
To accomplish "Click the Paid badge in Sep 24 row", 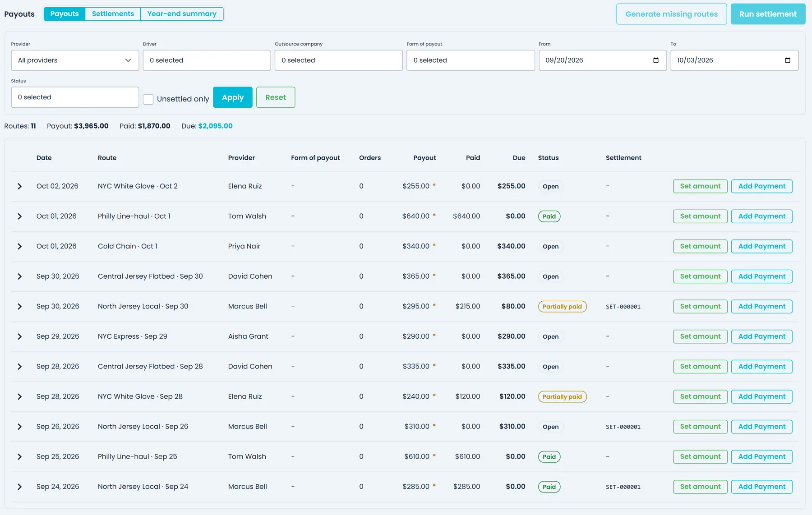I will 549,487.
